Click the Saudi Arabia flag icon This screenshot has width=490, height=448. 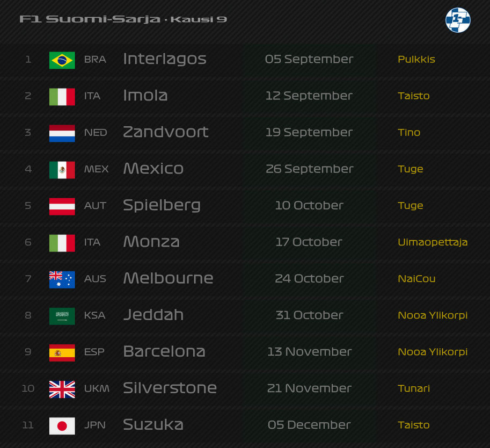[x=62, y=316]
